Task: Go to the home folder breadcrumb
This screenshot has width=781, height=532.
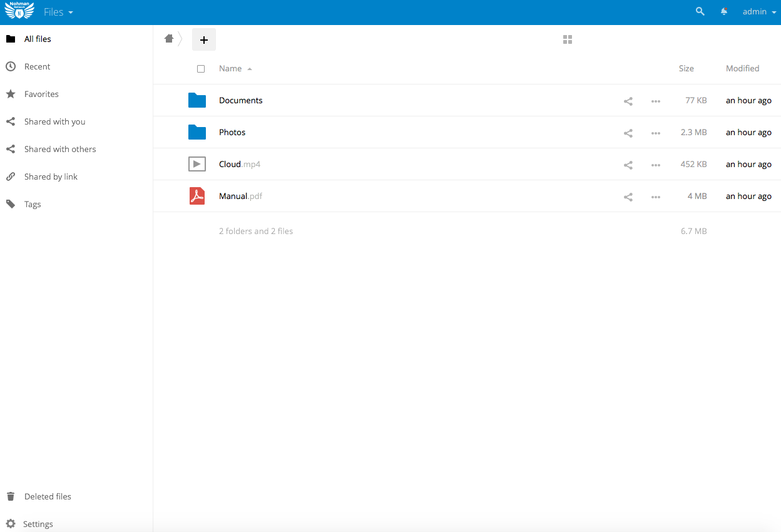Action: (x=169, y=39)
